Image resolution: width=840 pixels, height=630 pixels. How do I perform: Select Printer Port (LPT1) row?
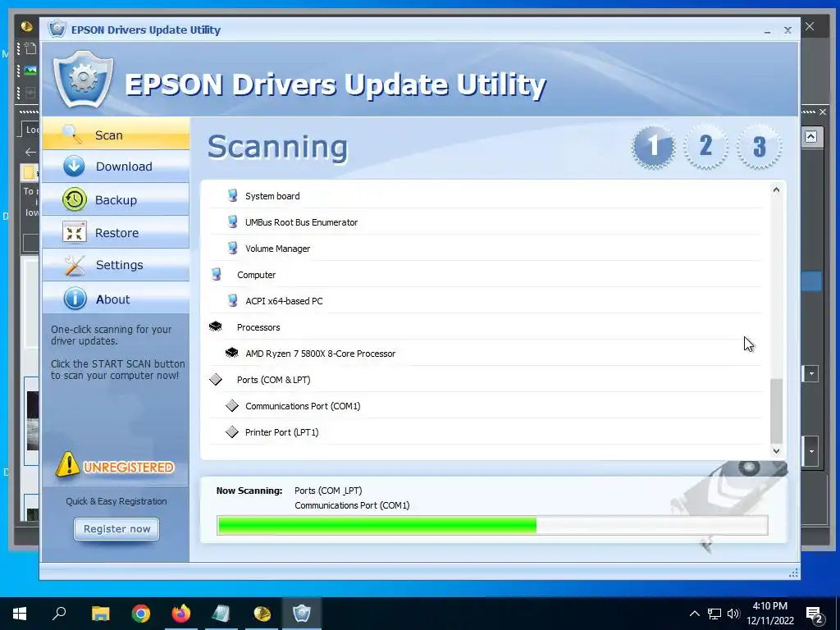485,431
